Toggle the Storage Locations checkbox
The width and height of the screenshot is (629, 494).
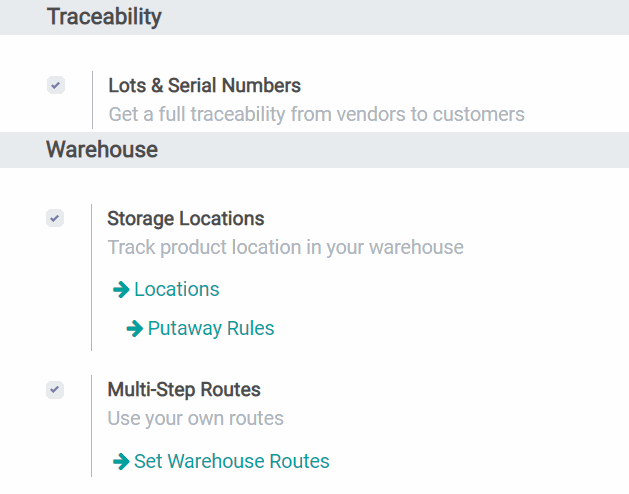point(55,218)
